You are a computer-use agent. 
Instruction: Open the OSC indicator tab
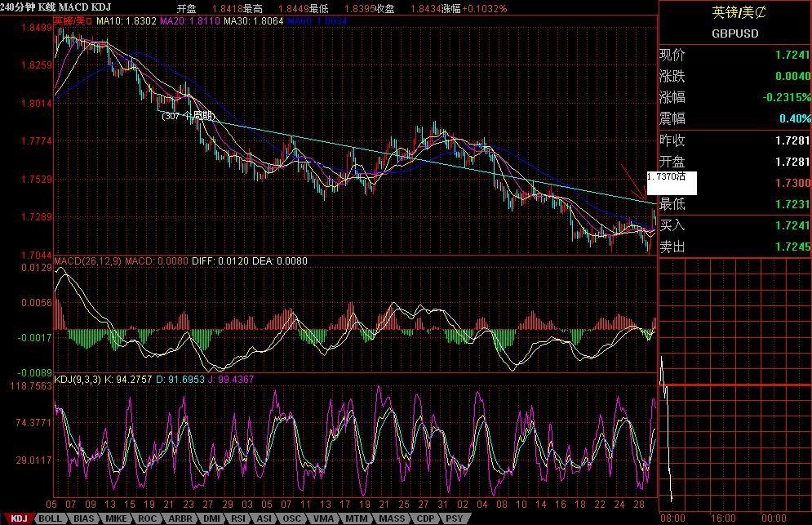click(x=291, y=518)
